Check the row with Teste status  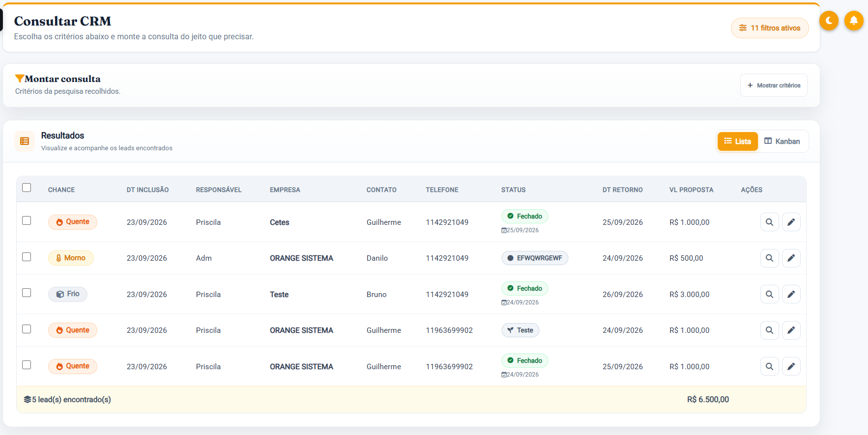[x=27, y=329]
